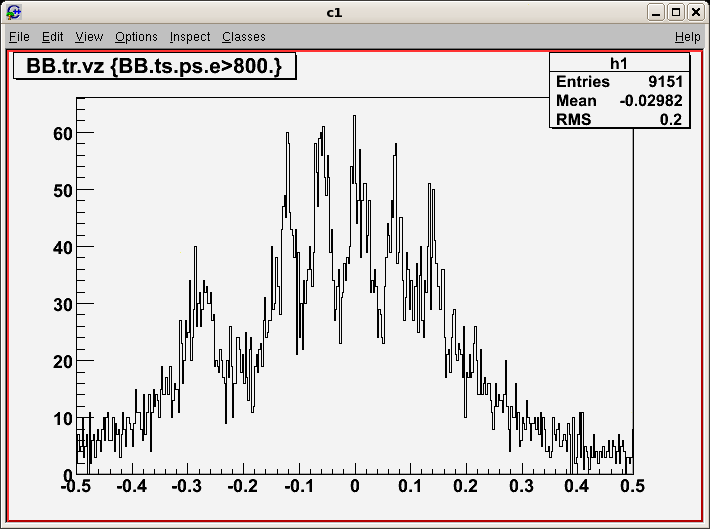
Task: Click the x-axis label 0.4
Action: click(x=577, y=486)
